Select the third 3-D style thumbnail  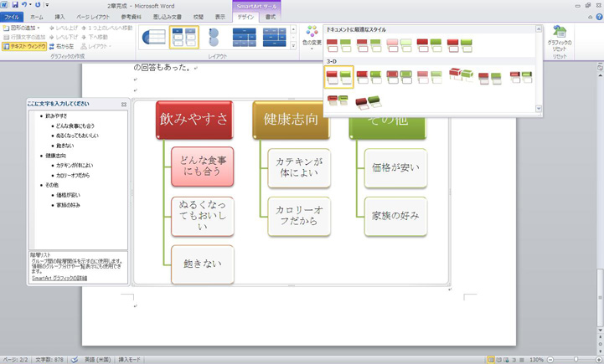(x=399, y=77)
